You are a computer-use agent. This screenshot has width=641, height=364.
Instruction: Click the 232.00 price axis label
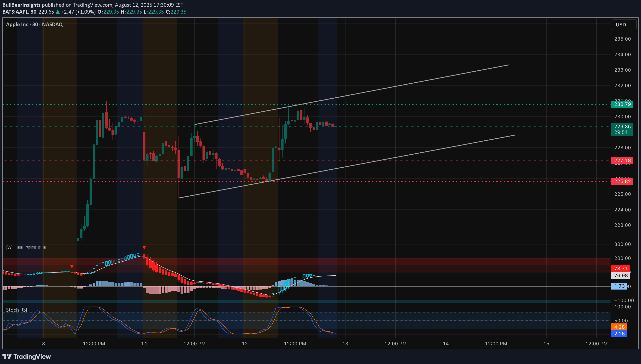click(623, 85)
